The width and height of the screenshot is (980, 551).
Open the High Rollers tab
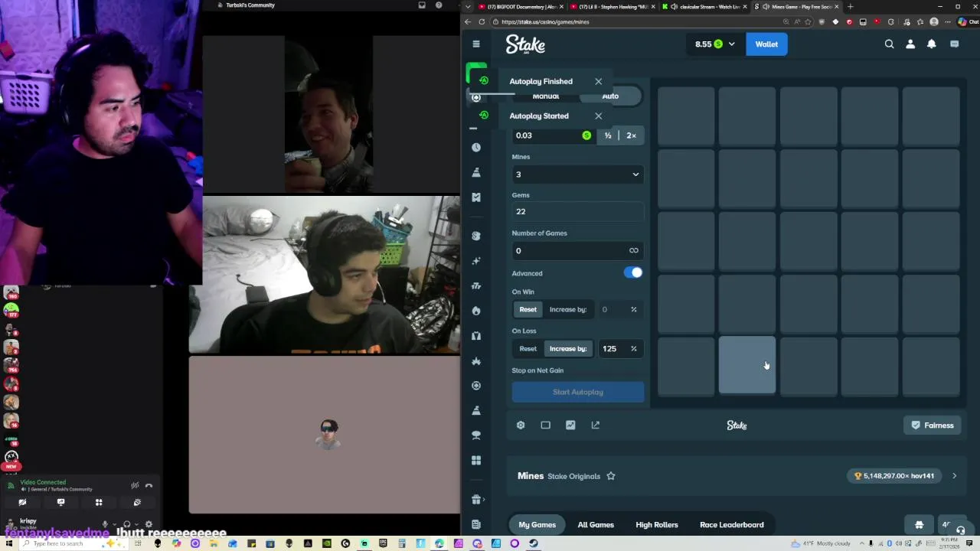point(657,525)
